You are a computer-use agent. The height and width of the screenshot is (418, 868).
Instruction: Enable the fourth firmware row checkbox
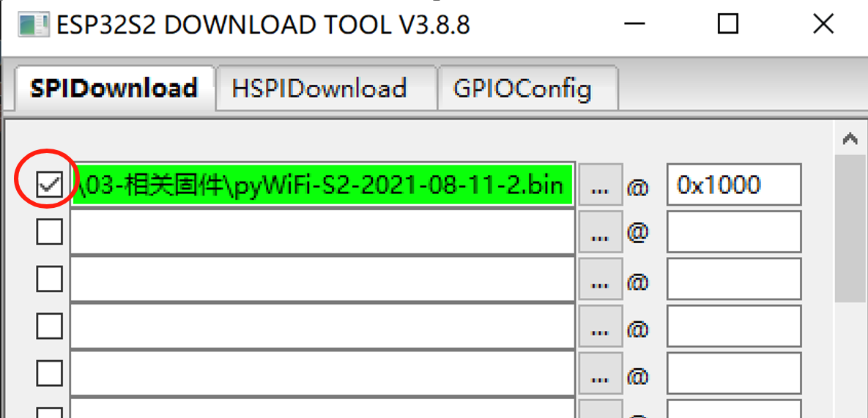pyautogui.click(x=49, y=326)
